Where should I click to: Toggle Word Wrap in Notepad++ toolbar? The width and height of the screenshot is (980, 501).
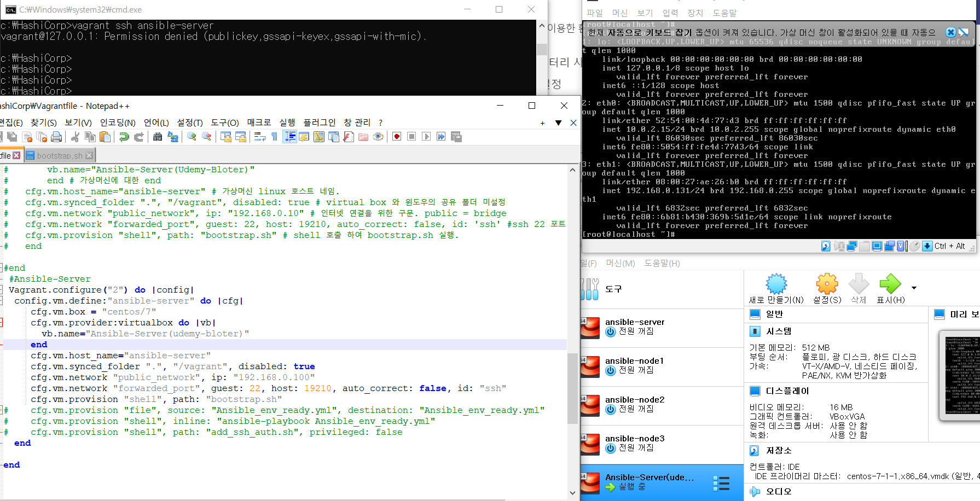pyautogui.click(x=260, y=137)
